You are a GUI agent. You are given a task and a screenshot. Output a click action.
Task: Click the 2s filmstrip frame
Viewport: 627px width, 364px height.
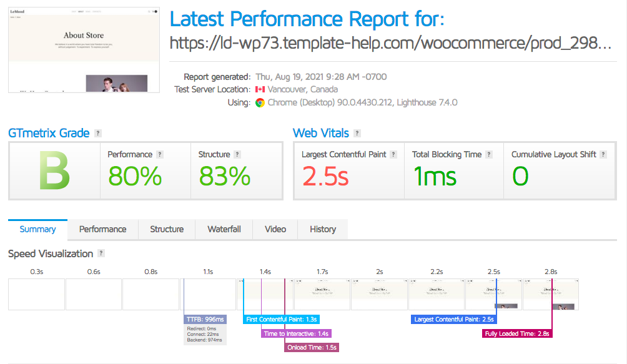tap(379, 294)
